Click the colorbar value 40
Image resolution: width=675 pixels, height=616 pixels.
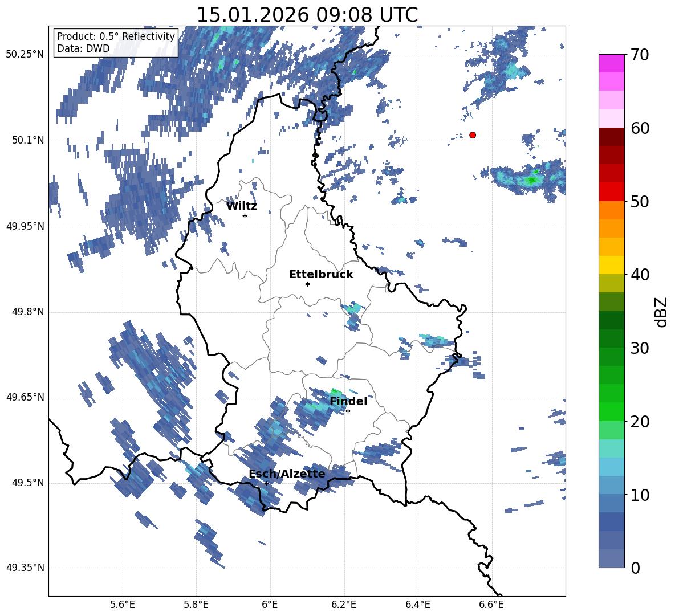pos(640,275)
